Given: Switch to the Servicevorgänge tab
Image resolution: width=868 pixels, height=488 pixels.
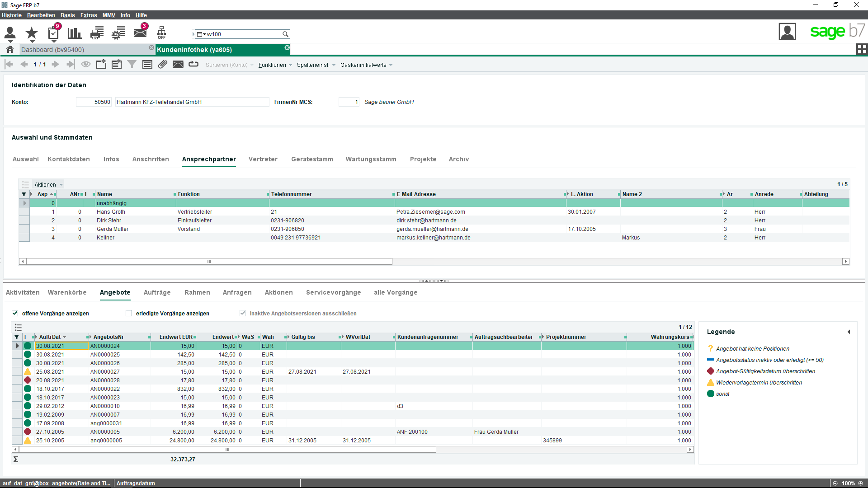Looking at the screenshot, I should pos(334,292).
